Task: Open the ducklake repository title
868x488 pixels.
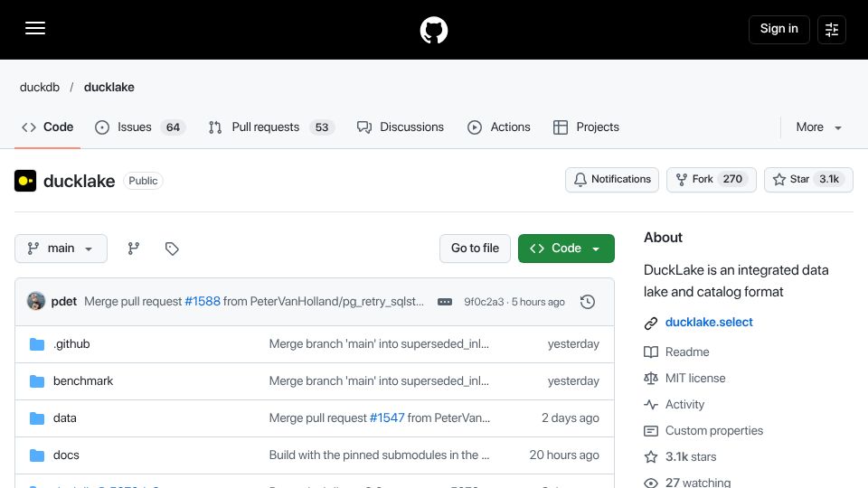Action: tap(80, 181)
